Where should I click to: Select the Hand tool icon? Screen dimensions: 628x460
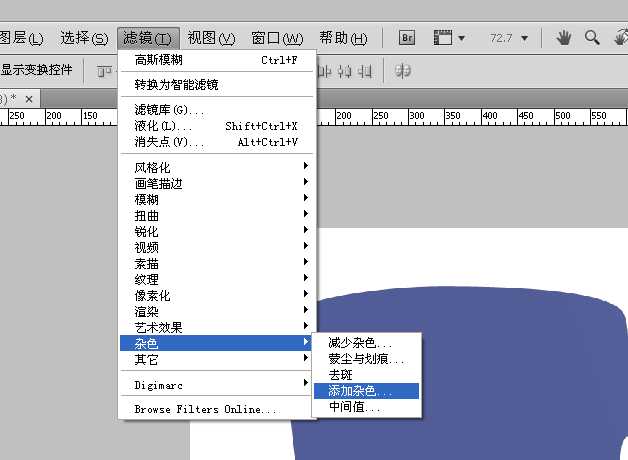pyautogui.click(x=564, y=38)
